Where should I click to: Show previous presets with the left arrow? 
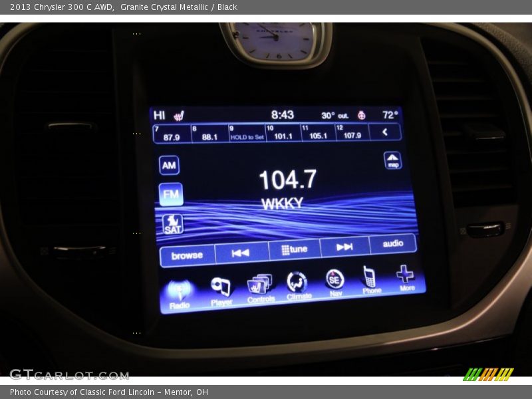385,132
